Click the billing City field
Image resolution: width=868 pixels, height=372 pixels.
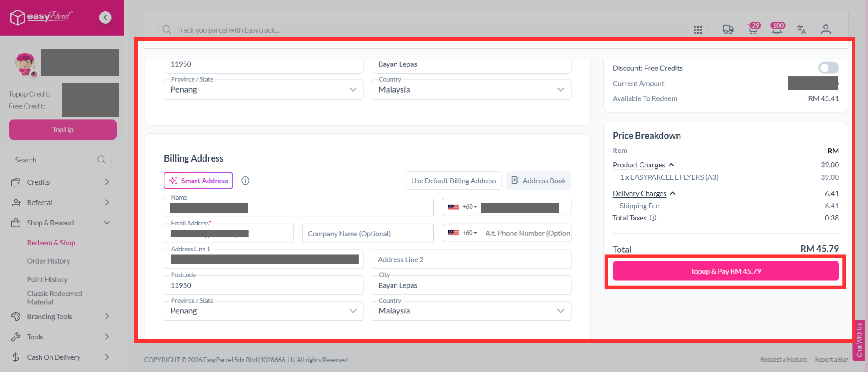tap(471, 285)
